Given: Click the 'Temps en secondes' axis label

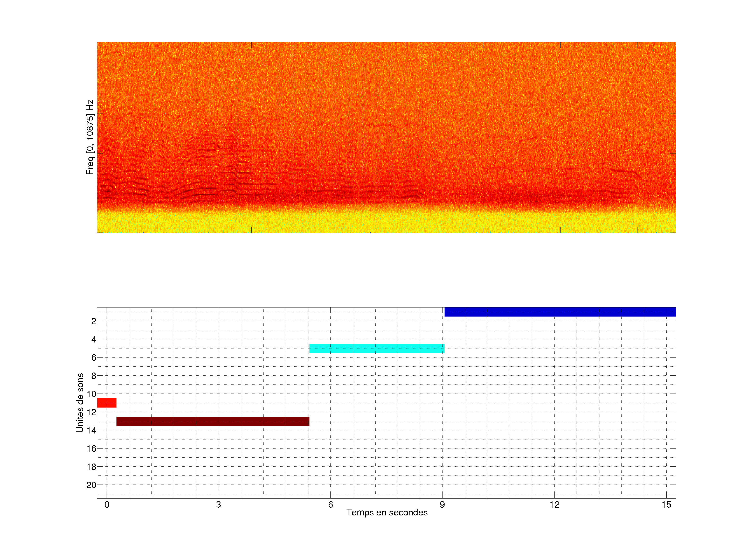Looking at the screenshot, I should click(x=387, y=512).
